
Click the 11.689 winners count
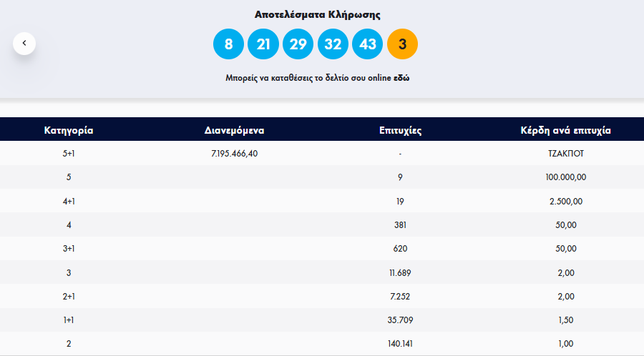pyautogui.click(x=400, y=272)
